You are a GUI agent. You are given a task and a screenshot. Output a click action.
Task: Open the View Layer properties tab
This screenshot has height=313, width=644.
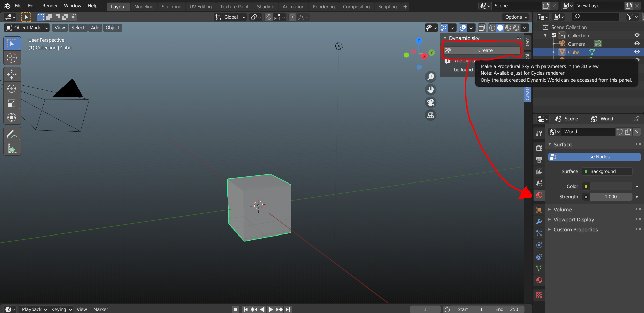(539, 171)
